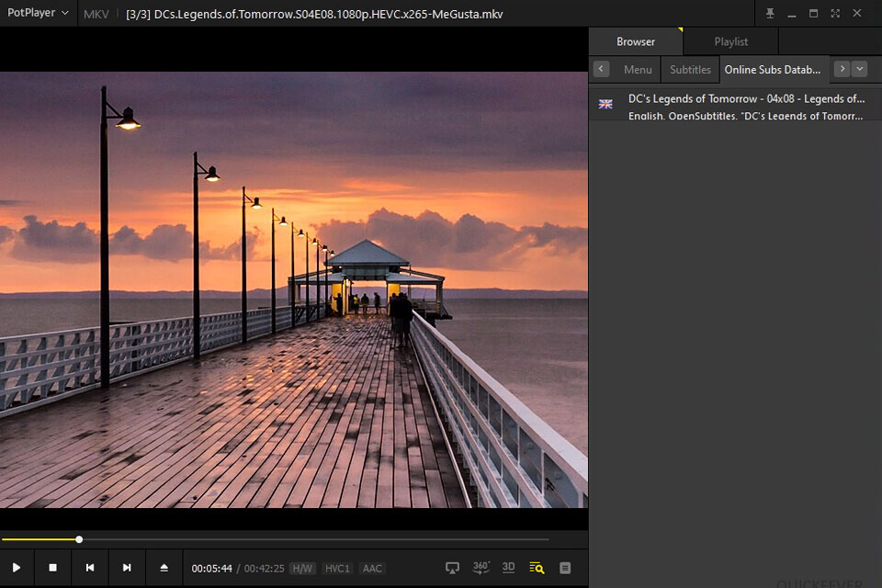The height and width of the screenshot is (588, 882).
Task: Open the subtitle search browser icon
Action: point(537,568)
